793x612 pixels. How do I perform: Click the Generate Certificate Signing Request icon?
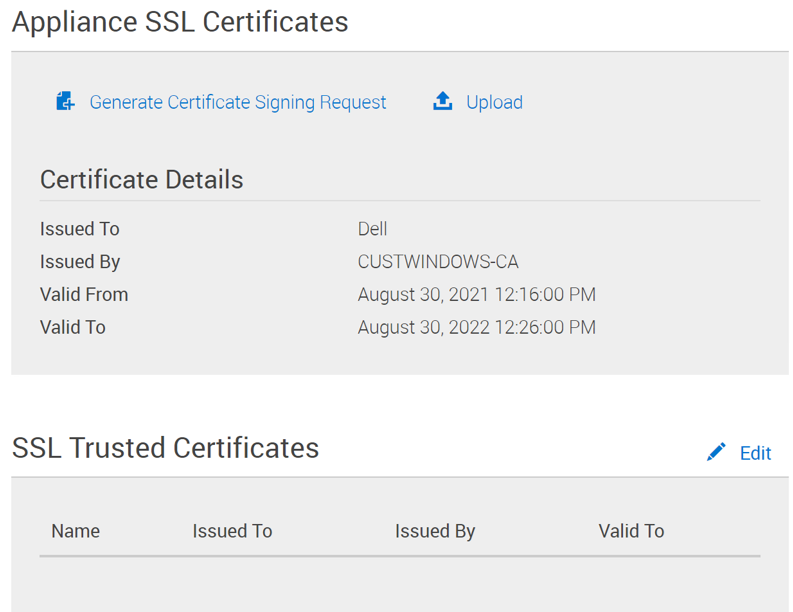pos(65,101)
